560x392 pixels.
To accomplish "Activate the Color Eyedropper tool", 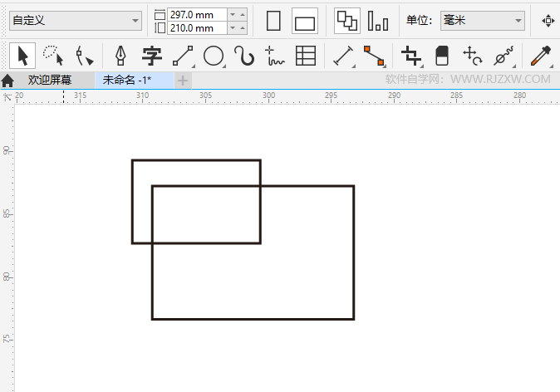I will pyautogui.click(x=542, y=56).
